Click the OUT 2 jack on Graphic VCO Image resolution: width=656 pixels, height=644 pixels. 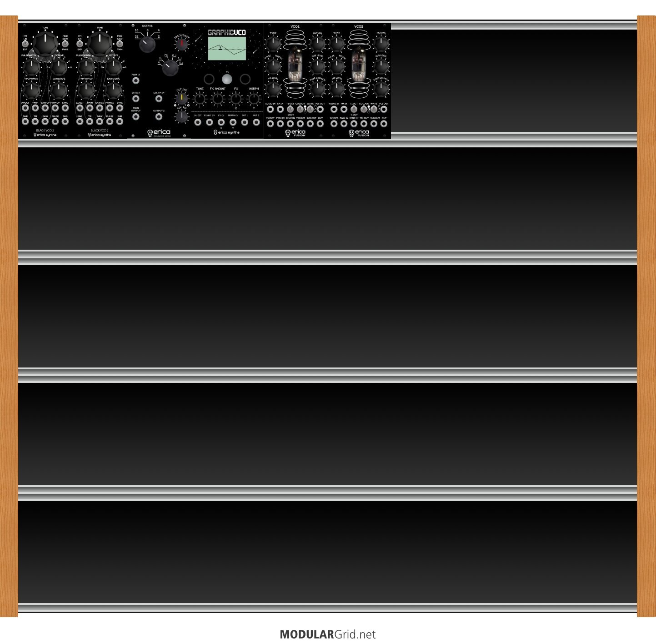(x=256, y=122)
